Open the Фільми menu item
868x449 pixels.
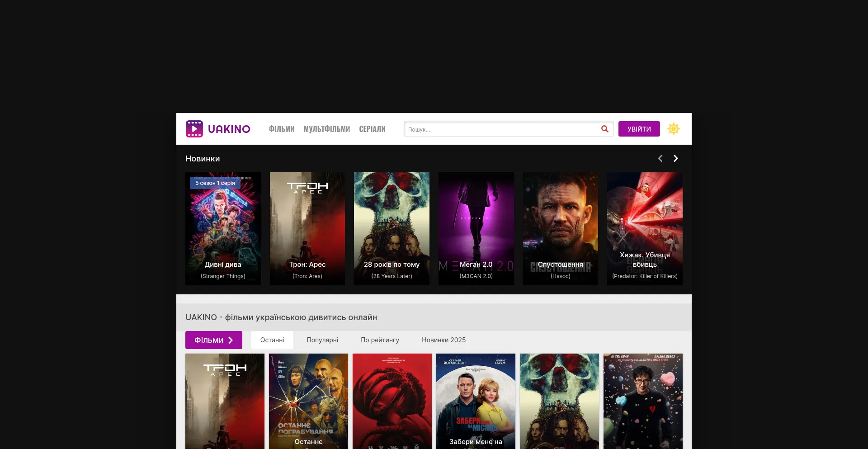[282, 129]
